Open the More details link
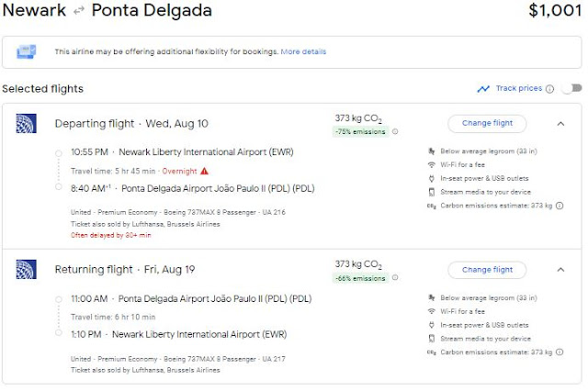This screenshot has width=588, height=391. tap(303, 51)
